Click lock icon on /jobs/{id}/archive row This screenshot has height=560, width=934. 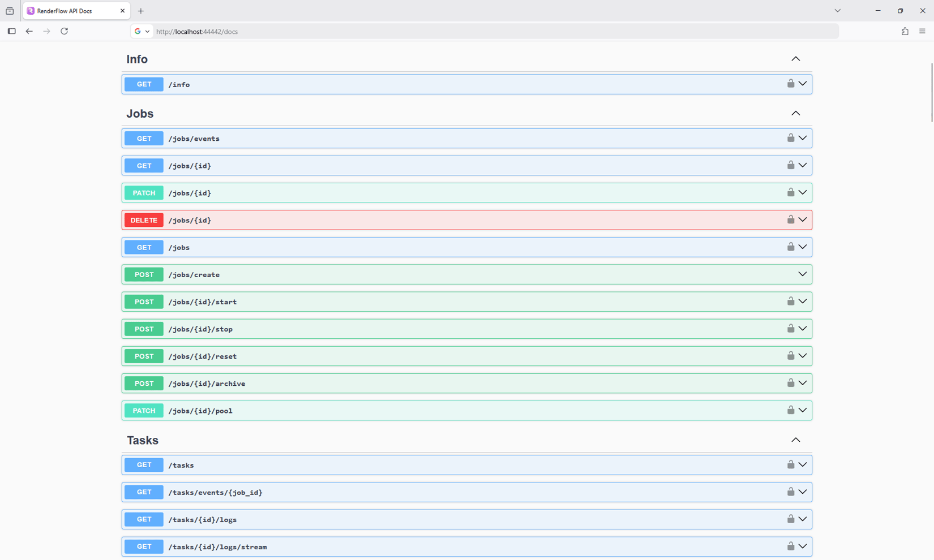click(790, 383)
